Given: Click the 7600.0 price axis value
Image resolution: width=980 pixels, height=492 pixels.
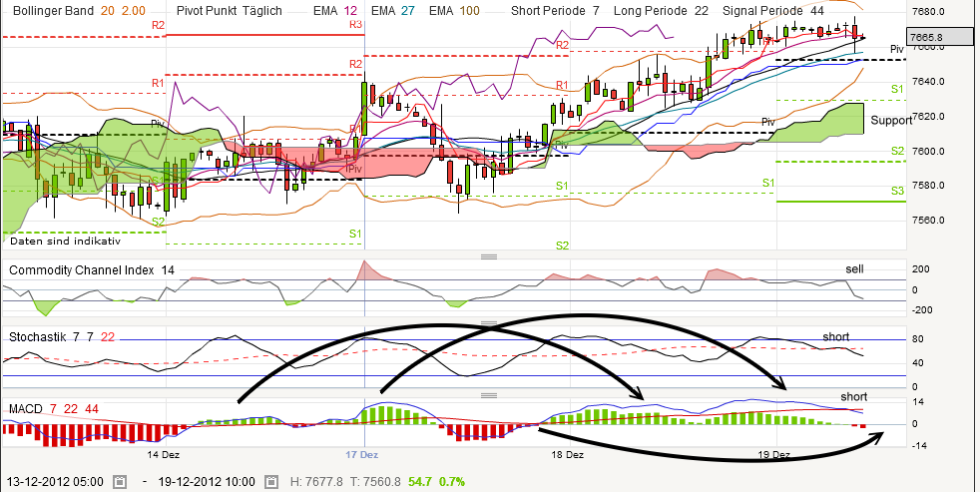Looking at the screenshot, I should pos(926,151).
